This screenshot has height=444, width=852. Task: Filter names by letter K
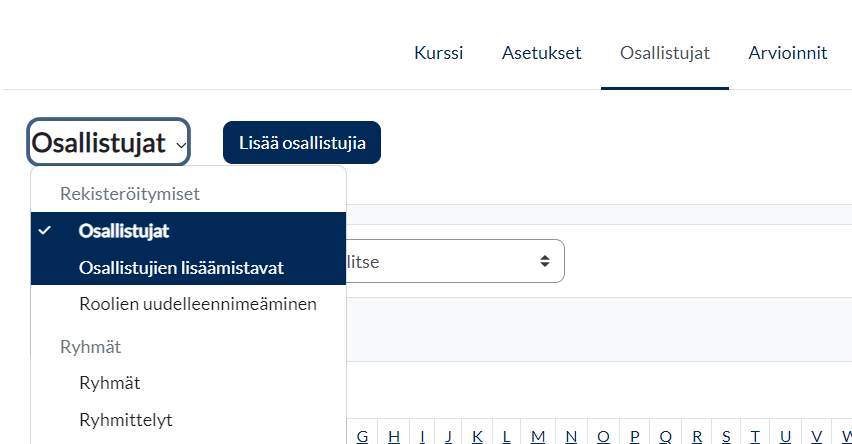(x=477, y=436)
